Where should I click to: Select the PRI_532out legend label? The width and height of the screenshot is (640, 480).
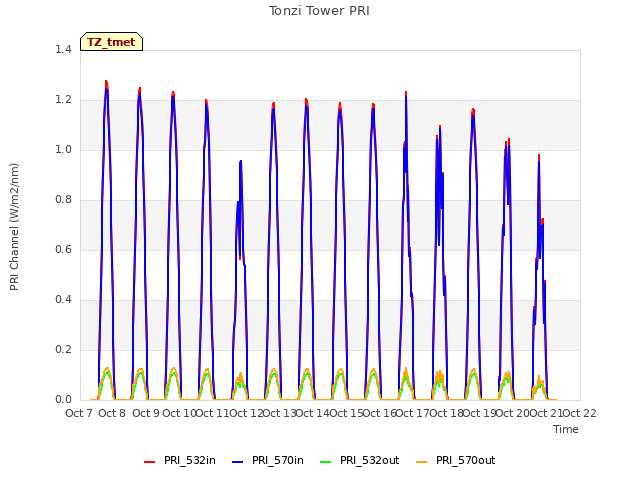click(x=370, y=461)
